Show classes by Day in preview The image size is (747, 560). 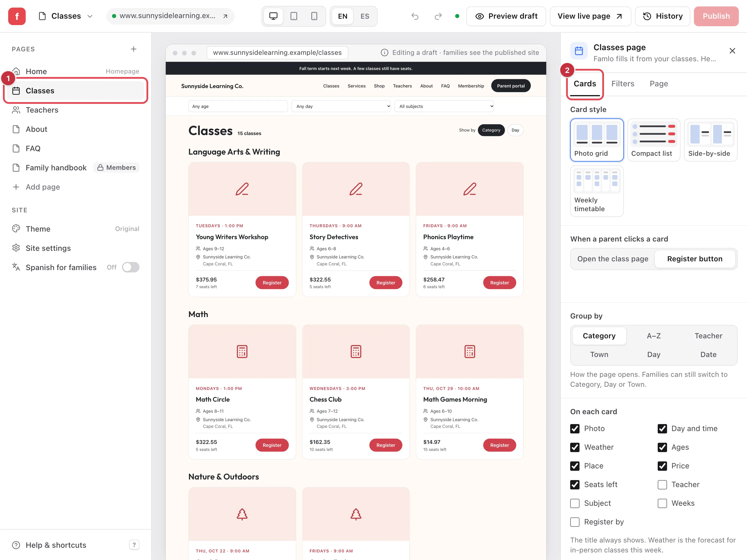point(515,130)
